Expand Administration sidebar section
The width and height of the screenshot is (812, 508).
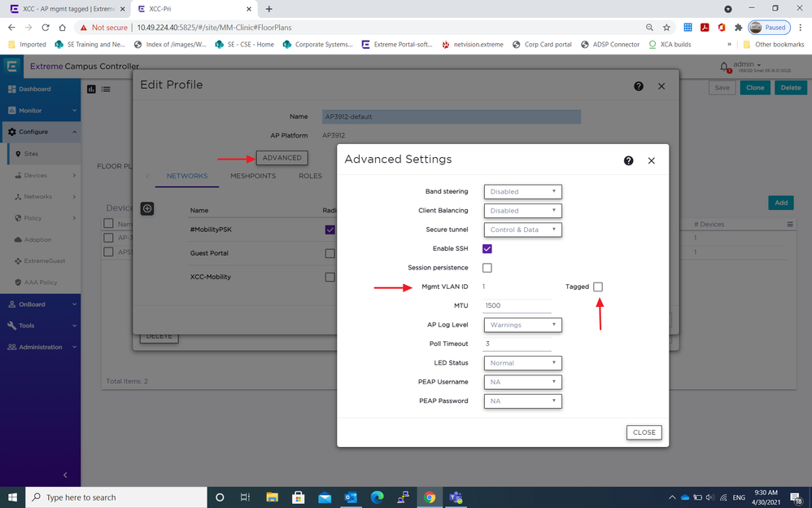[x=41, y=348]
